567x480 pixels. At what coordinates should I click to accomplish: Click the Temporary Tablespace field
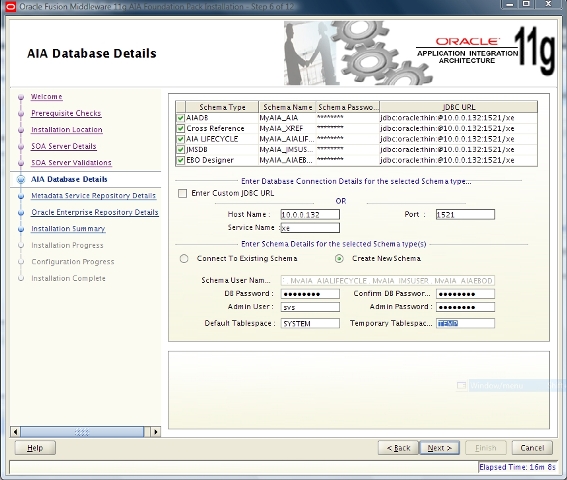tap(465, 323)
